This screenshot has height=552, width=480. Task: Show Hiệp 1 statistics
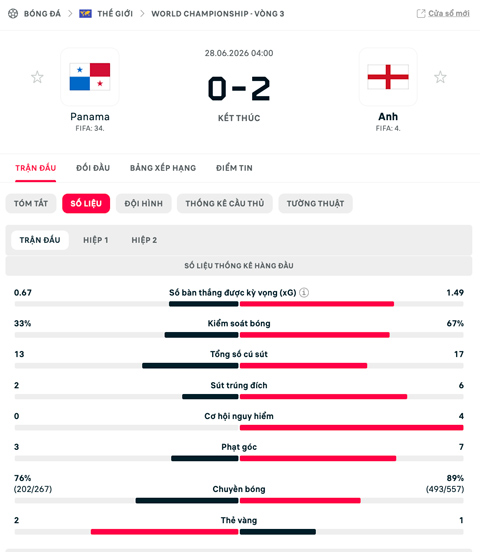[x=96, y=240]
